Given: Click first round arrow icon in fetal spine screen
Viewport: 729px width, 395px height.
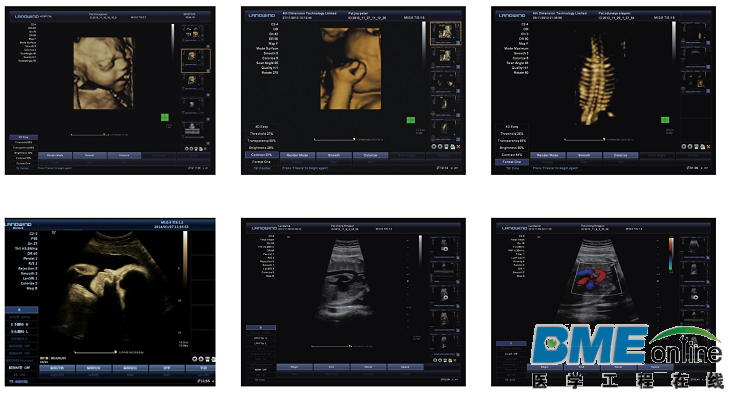Looking at the screenshot, I should pos(683,146).
